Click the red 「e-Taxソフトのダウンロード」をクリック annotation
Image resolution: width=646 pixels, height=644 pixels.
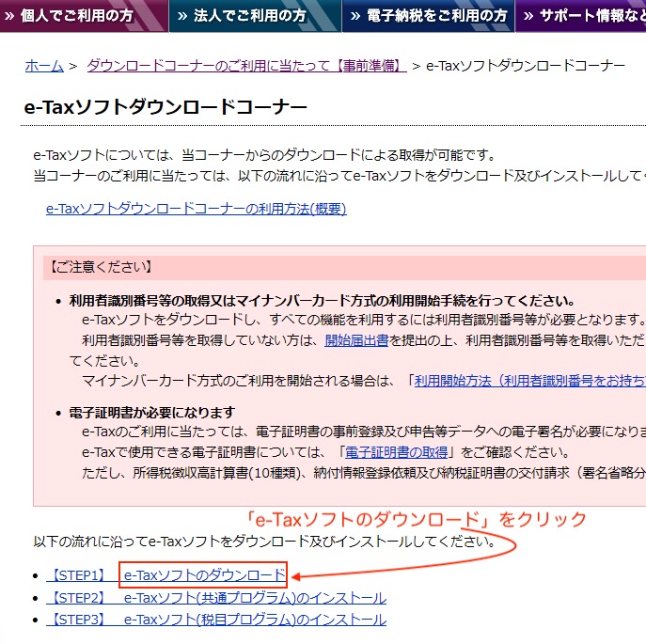pos(415,519)
